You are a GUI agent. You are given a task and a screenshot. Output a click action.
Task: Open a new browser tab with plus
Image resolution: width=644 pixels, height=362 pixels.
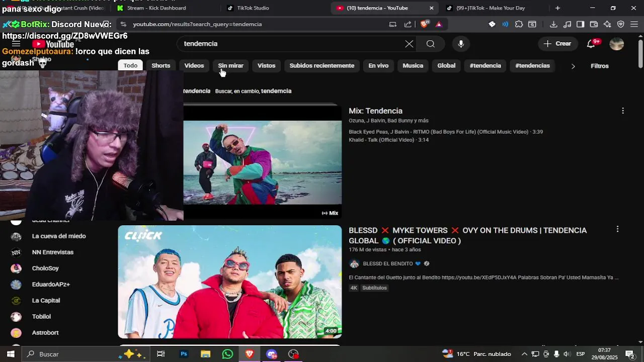click(x=557, y=8)
